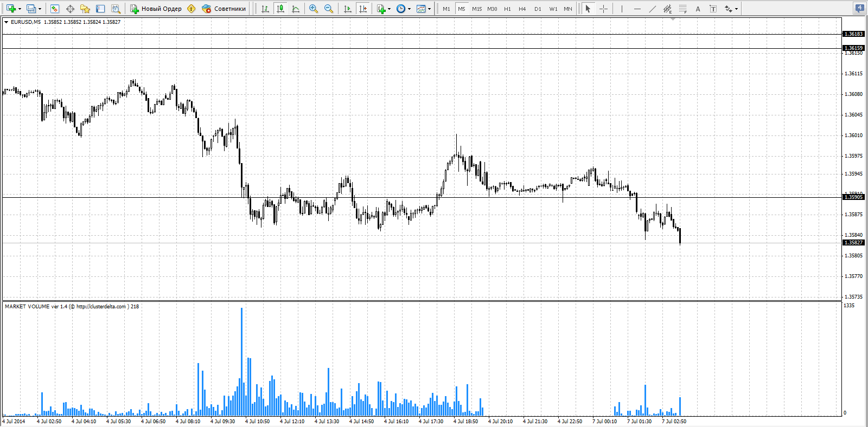Screen dimensions: 868x427
Task: Switch to the H1 timeframe
Action: coord(507,9)
